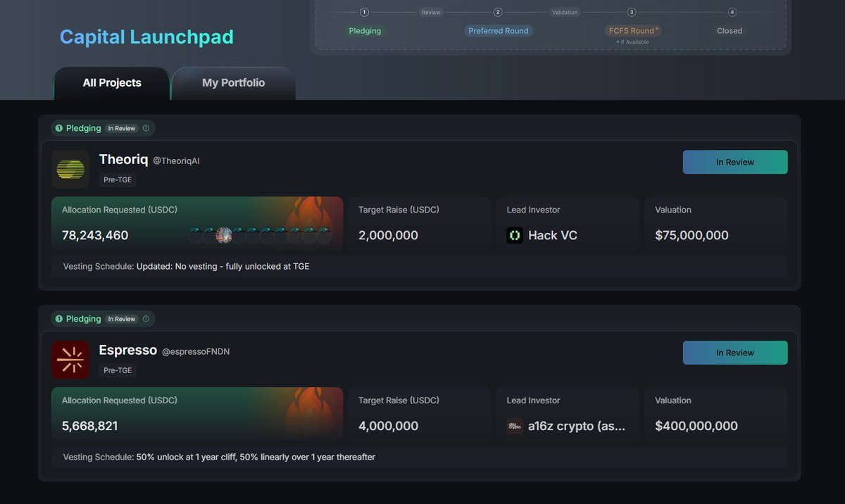Viewport: 845px width, 504px height.
Task: Click the a16z crypto investor logo
Action: [x=515, y=426]
